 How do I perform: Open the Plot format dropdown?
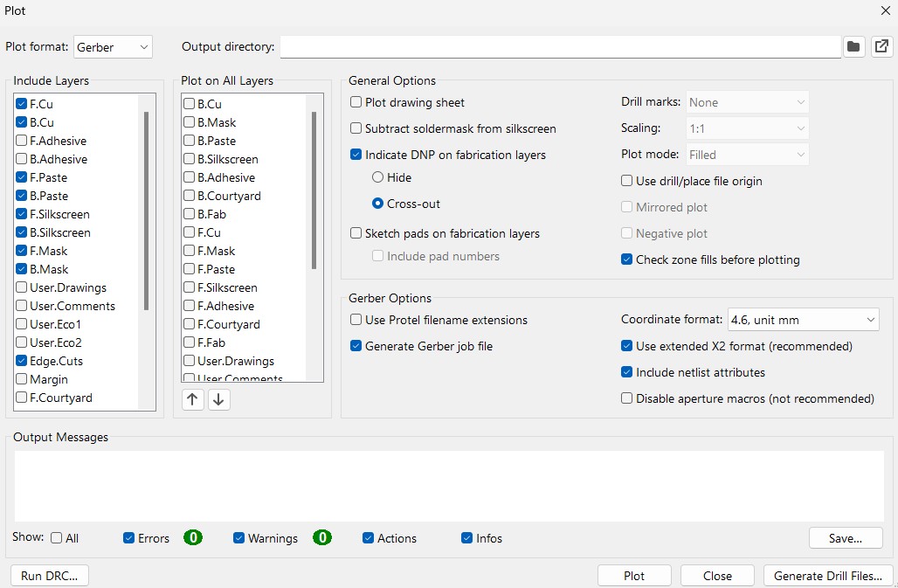(114, 46)
